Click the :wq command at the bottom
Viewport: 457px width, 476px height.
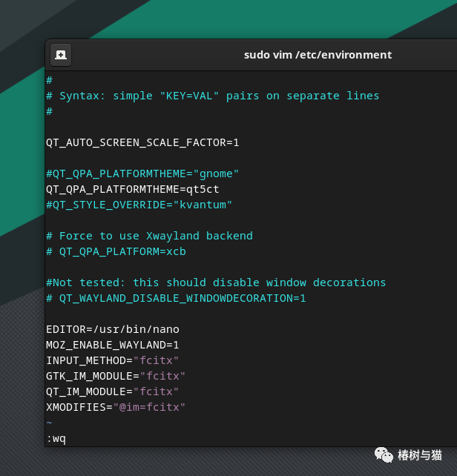[x=56, y=439]
